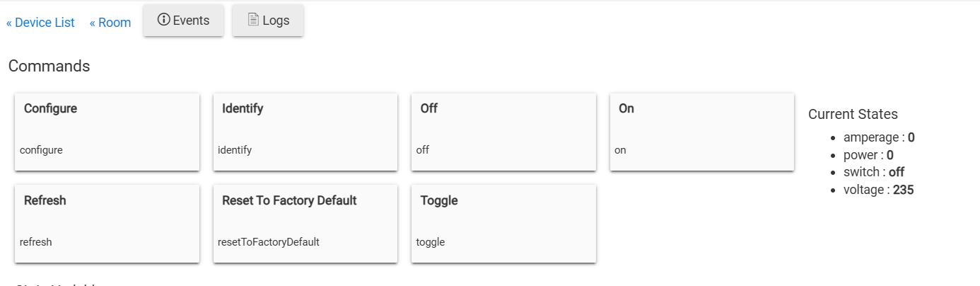The width and height of the screenshot is (980, 286).
Task: Run the Identify command tile
Action: [x=305, y=132]
